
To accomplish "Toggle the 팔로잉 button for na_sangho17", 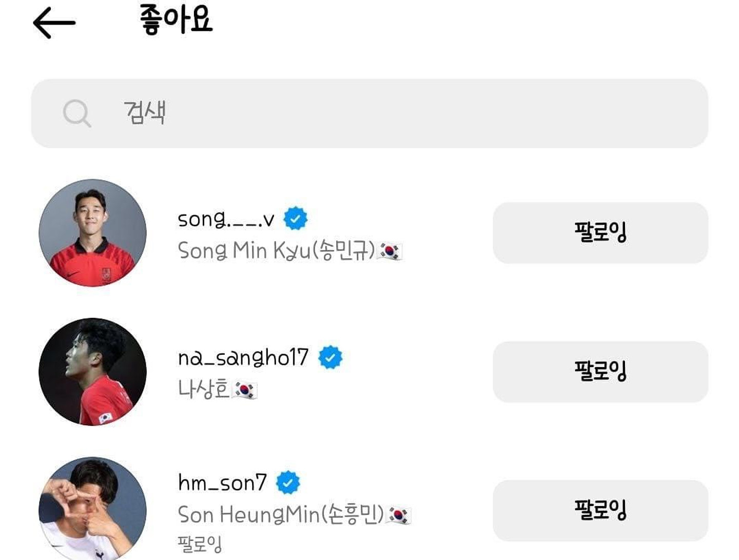I will (600, 372).
